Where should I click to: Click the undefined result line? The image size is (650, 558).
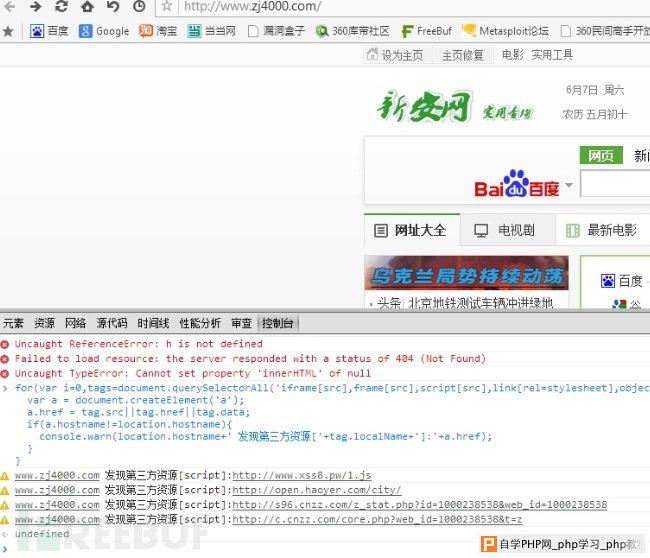point(42,534)
